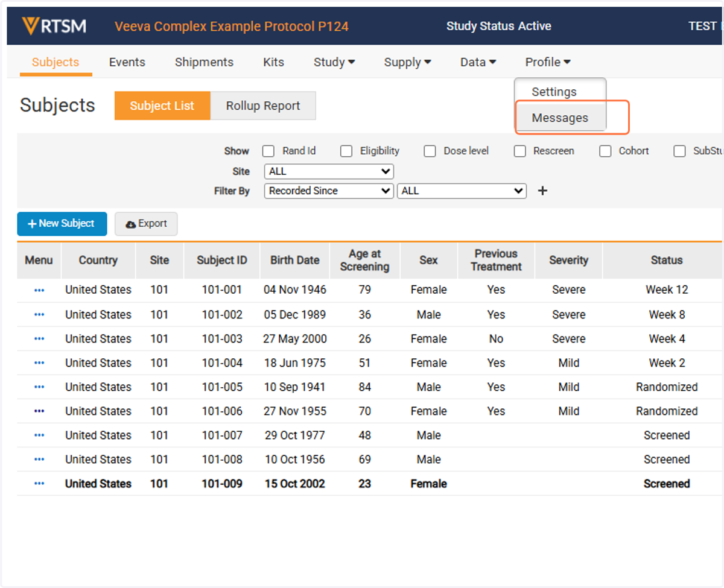Viewport: 724px width, 588px height.
Task: Switch to Rollup Report view
Action: (263, 106)
